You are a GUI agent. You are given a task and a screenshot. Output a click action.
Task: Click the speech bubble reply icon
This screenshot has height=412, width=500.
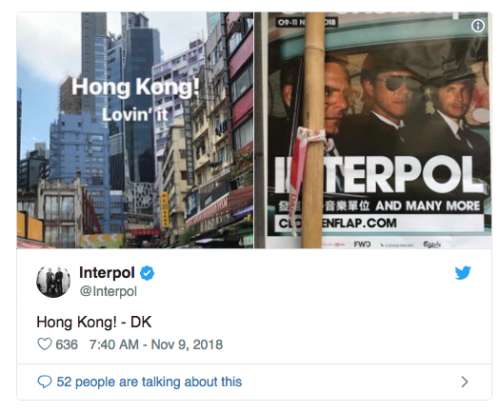tap(44, 382)
